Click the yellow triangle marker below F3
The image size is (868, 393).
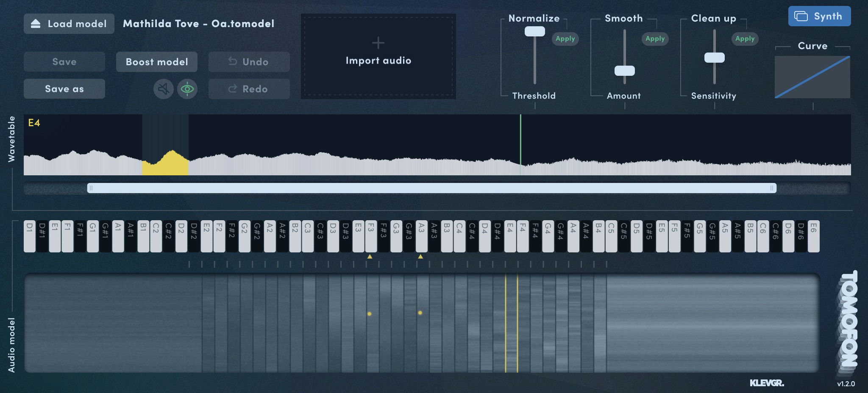pos(369,256)
